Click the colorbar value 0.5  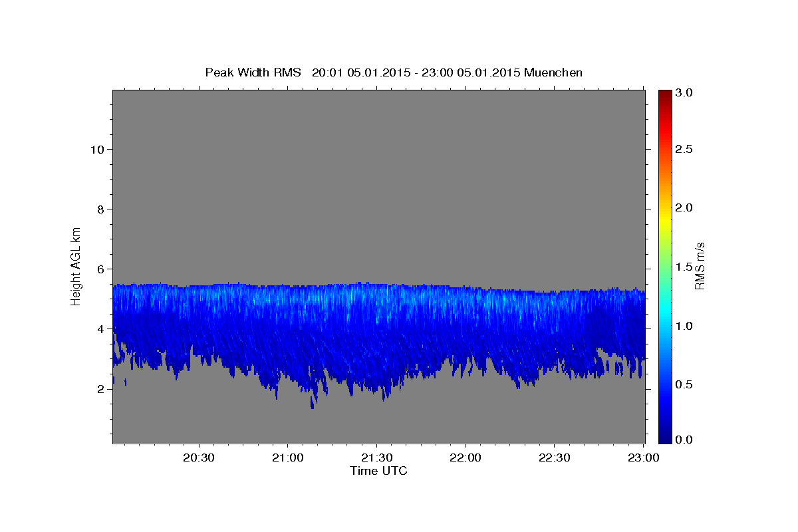click(684, 384)
